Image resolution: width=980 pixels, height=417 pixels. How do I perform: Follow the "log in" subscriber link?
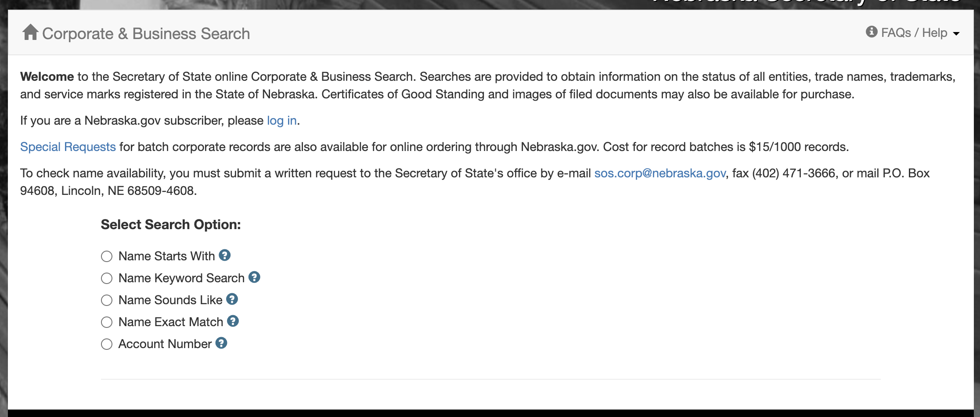(x=282, y=121)
